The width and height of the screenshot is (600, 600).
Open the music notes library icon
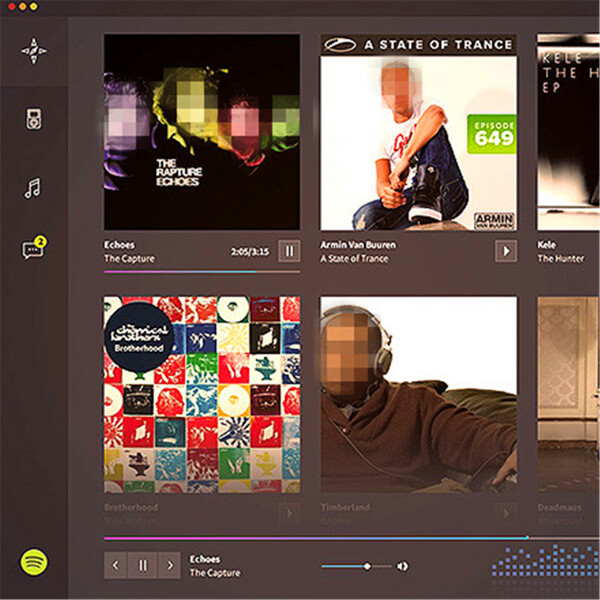pyautogui.click(x=33, y=188)
